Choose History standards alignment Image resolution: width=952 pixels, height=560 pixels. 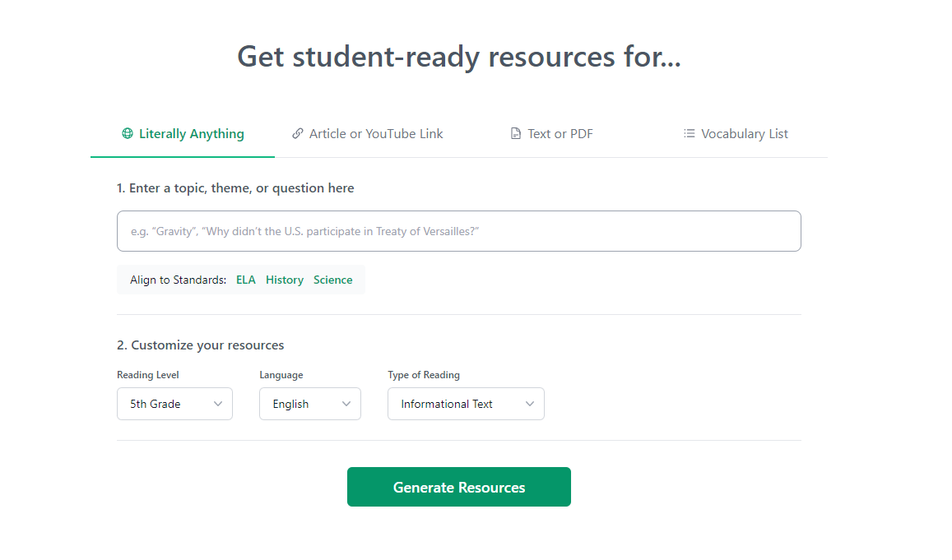285,280
